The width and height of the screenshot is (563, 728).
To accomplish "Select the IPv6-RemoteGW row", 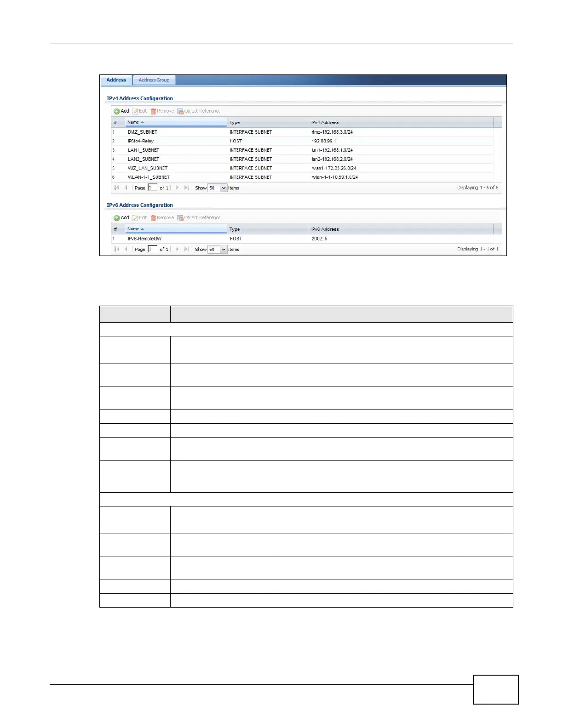I will [302, 239].
